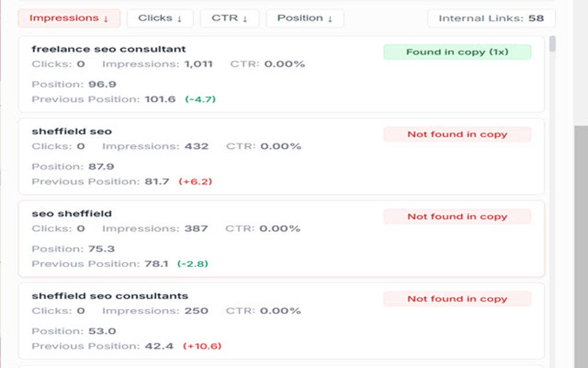
Task: Click 'Not found in copy' on seo sheffield card
Action: [x=457, y=216]
